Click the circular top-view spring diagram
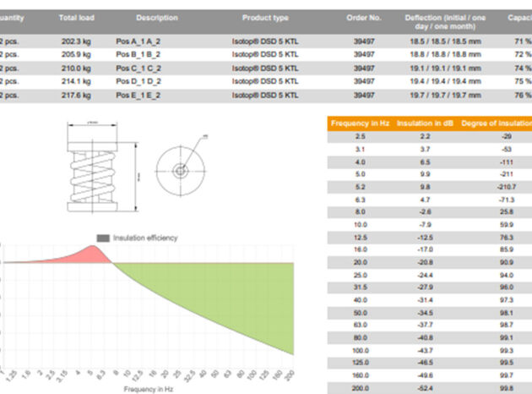This screenshot has width=532, height=394. click(x=179, y=170)
